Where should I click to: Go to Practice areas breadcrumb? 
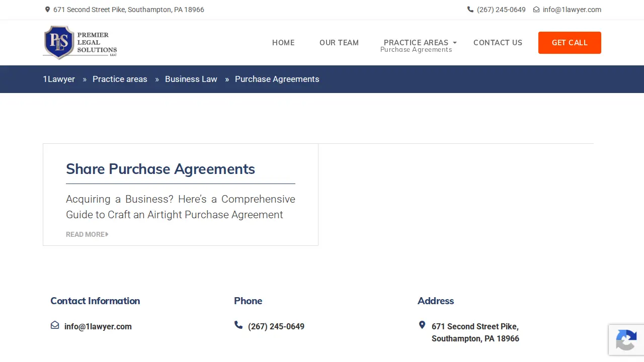click(120, 79)
